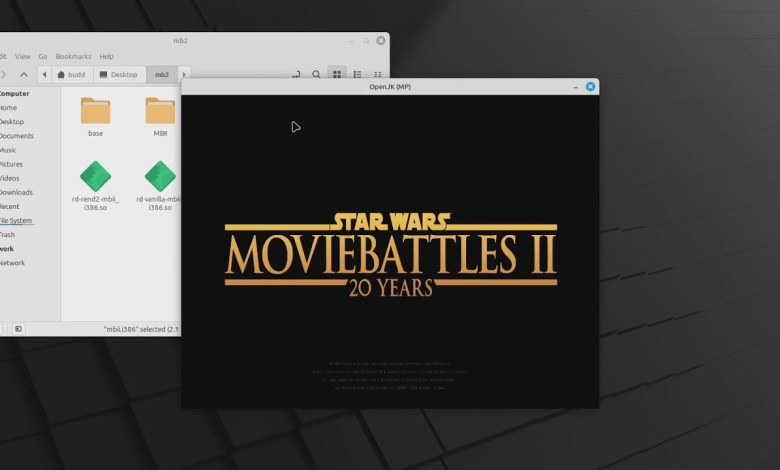The width and height of the screenshot is (780, 470).
Task: Click the mb2 path bar segment
Action: pos(162,75)
